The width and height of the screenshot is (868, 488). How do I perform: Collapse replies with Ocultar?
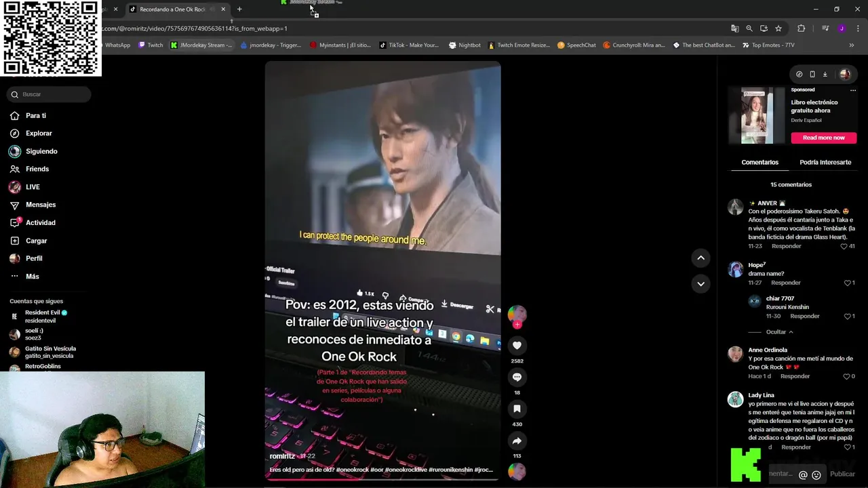point(779,332)
